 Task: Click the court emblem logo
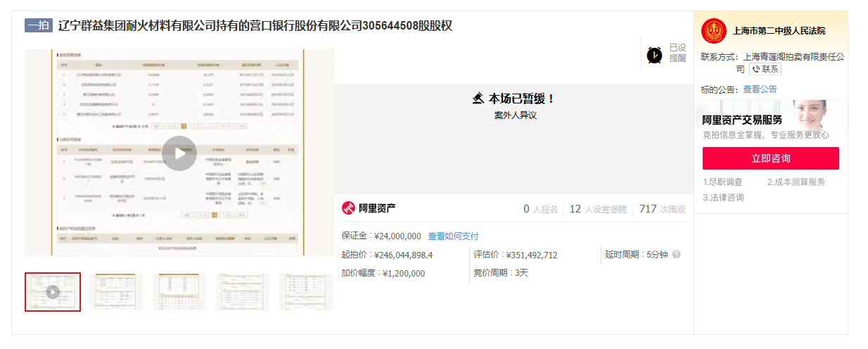point(713,31)
